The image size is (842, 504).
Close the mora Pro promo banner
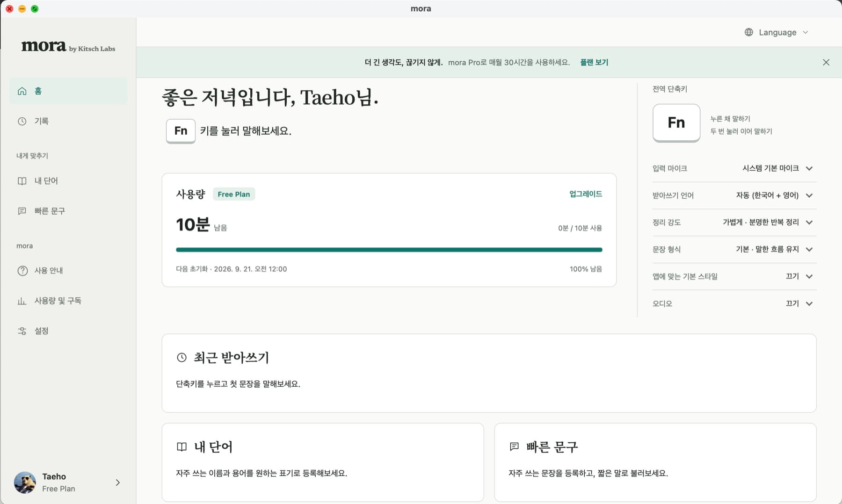(x=826, y=62)
